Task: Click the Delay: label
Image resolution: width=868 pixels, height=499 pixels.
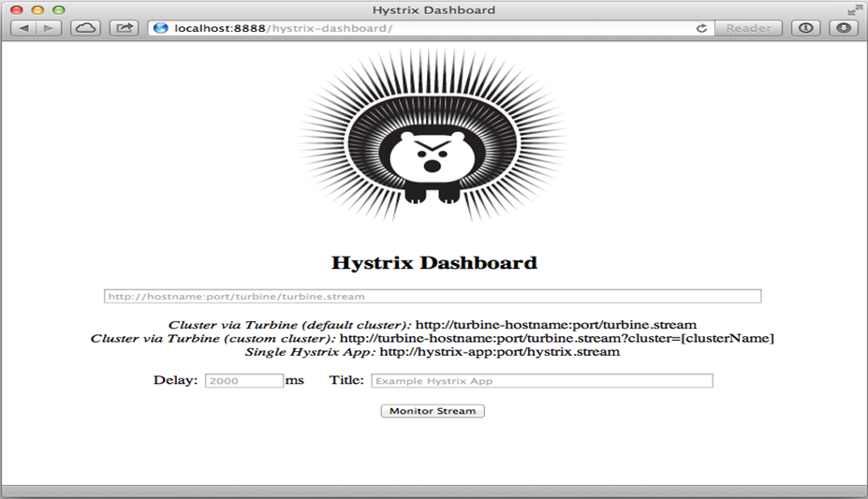Action: (175, 380)
